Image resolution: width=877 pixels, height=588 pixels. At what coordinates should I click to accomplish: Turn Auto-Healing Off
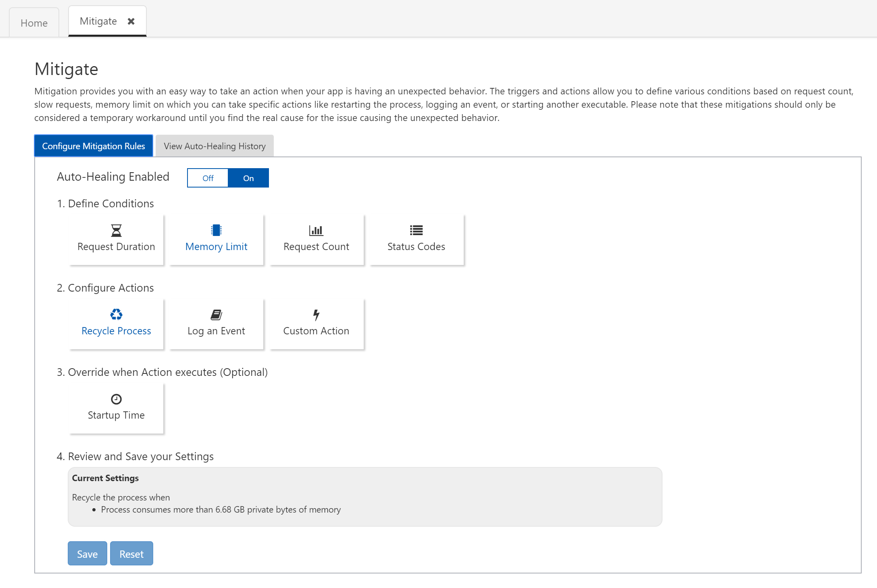click(208, 178)
